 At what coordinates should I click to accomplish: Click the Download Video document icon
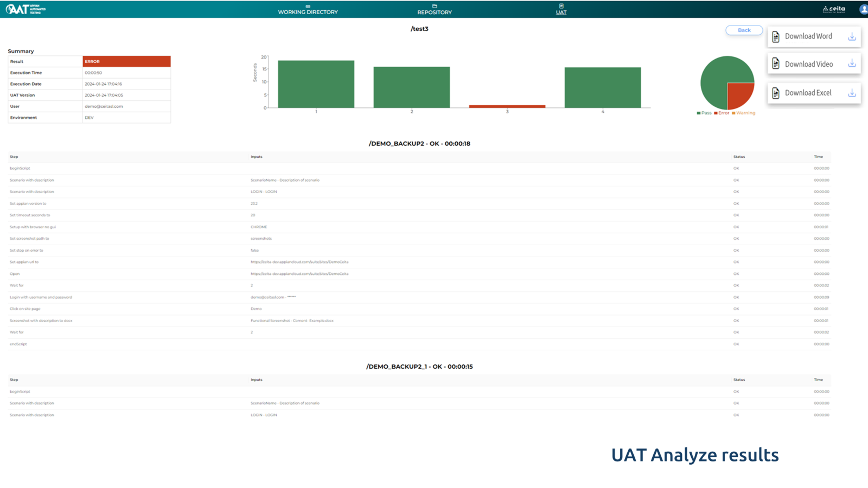776,64
